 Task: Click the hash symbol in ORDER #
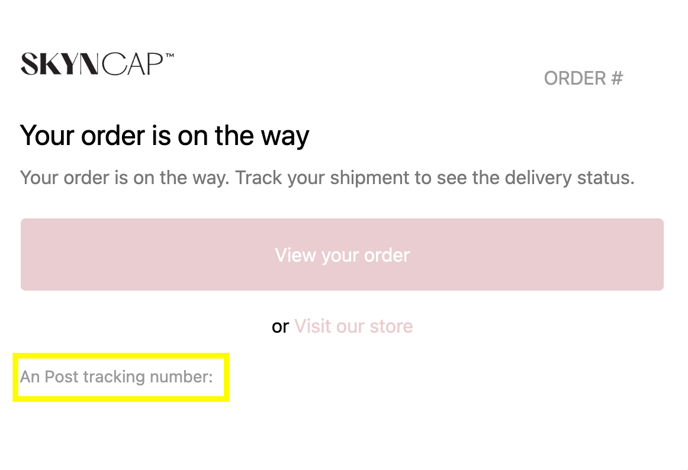[x=617, y=79]
